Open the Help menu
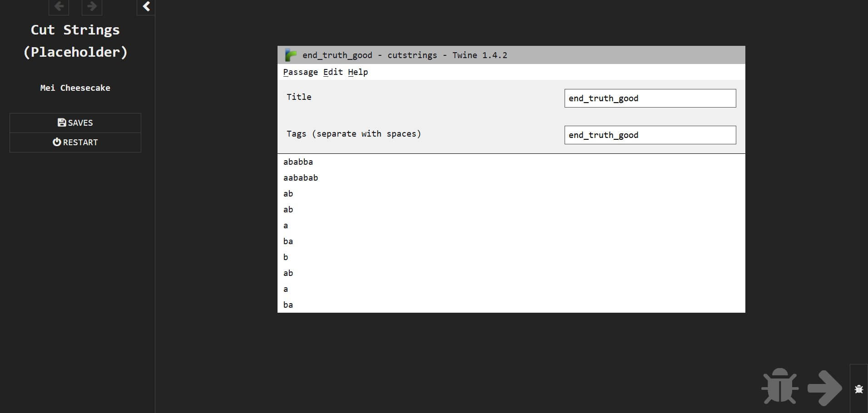The image size is (868, 413). tap(358, 72)
